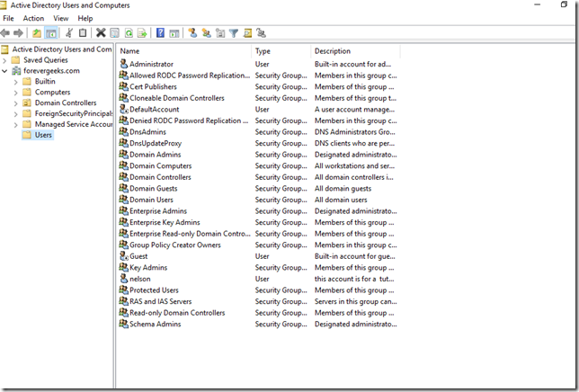This screenshot has width=579, height=392.
Task: Click the Cut scissors toolbar icon
Action: (68, 33)
